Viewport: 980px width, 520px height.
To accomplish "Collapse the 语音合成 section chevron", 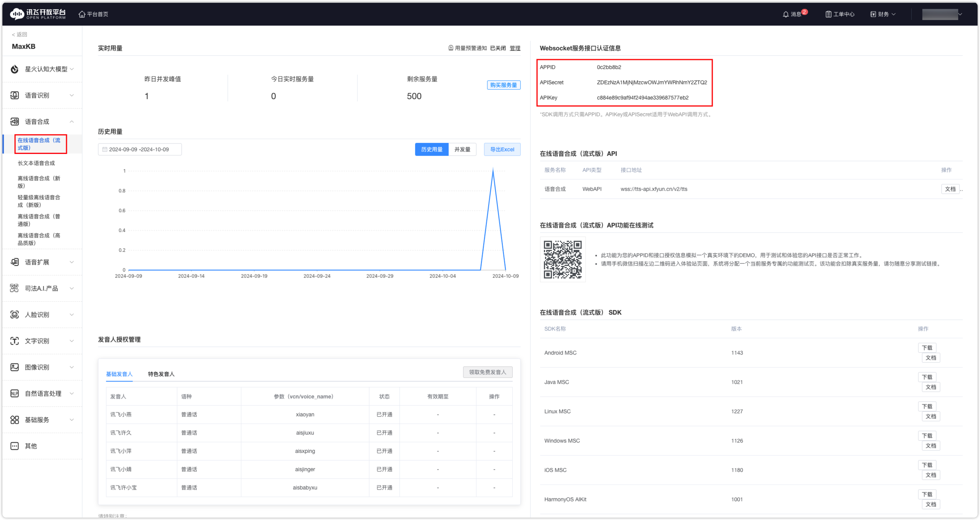I will click(x=72, y=122).
